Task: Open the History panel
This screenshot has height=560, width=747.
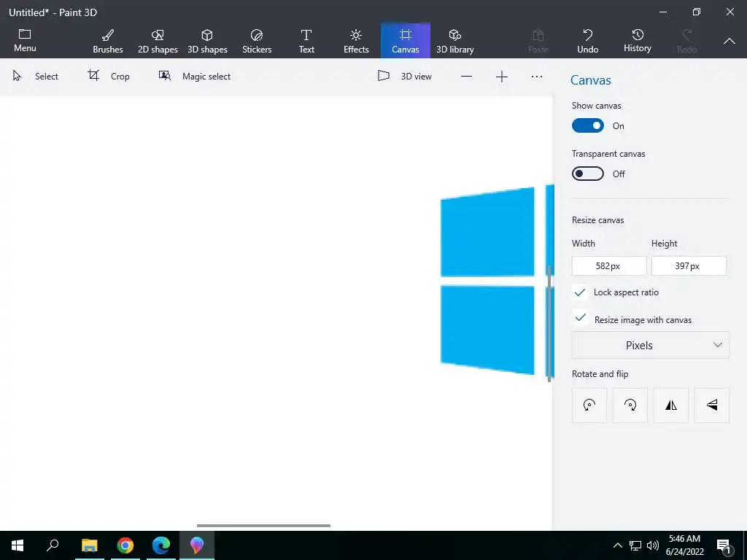Action: click(x=638, y=41)
